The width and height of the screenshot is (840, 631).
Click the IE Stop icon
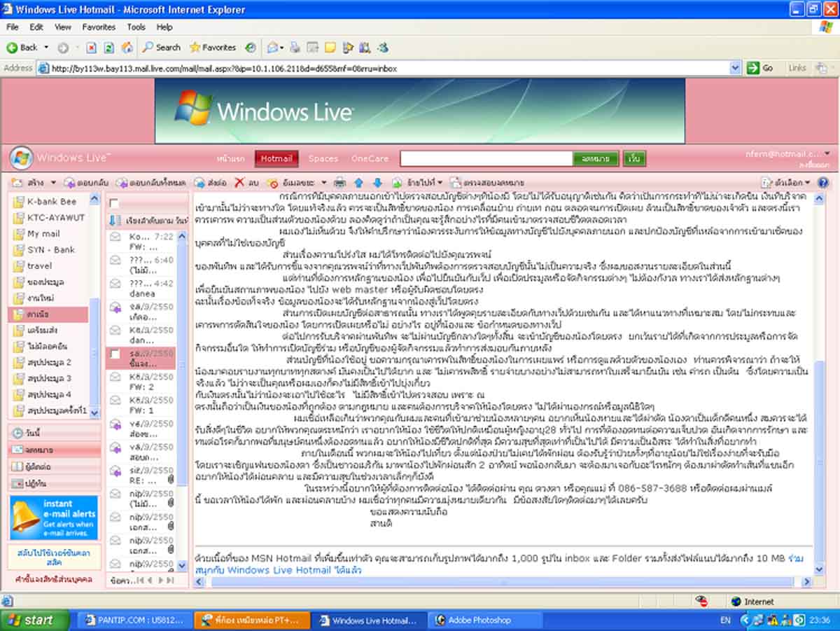click(91, 47)
